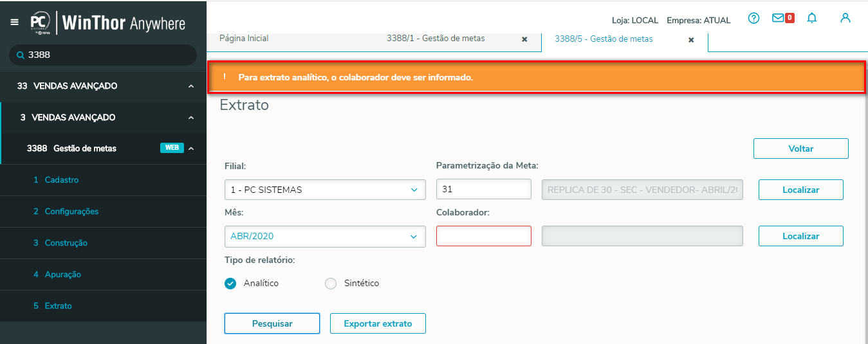Click the Pesquisar button
Screen dimensions: 868x344
(272, 323)
